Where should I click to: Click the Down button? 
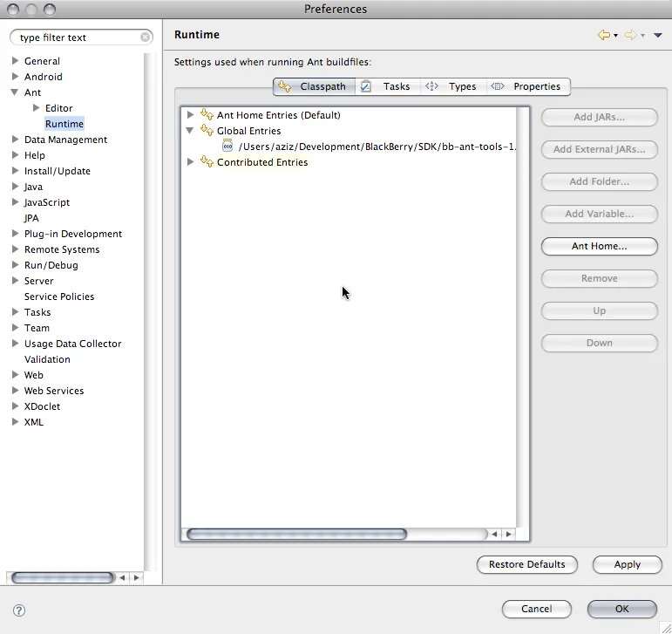[599, 343]
